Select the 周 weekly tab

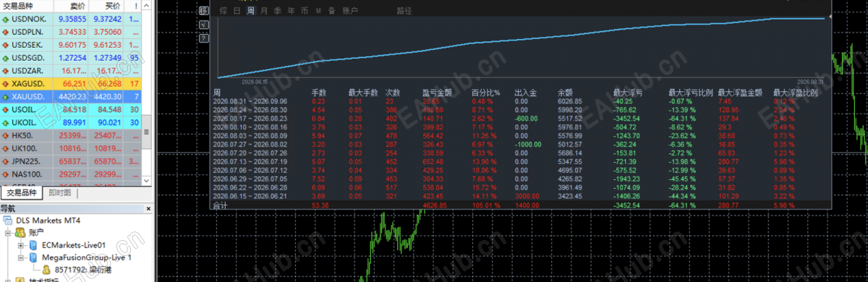click(250, 11)
